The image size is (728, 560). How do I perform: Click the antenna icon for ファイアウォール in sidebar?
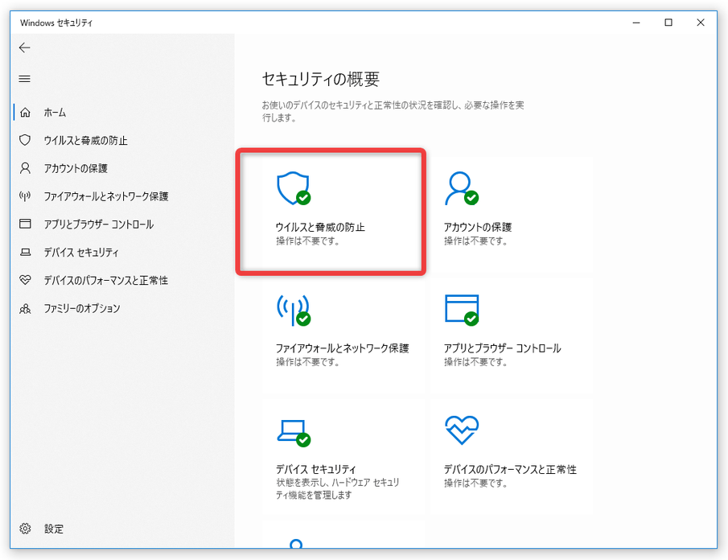pos(25,196)
